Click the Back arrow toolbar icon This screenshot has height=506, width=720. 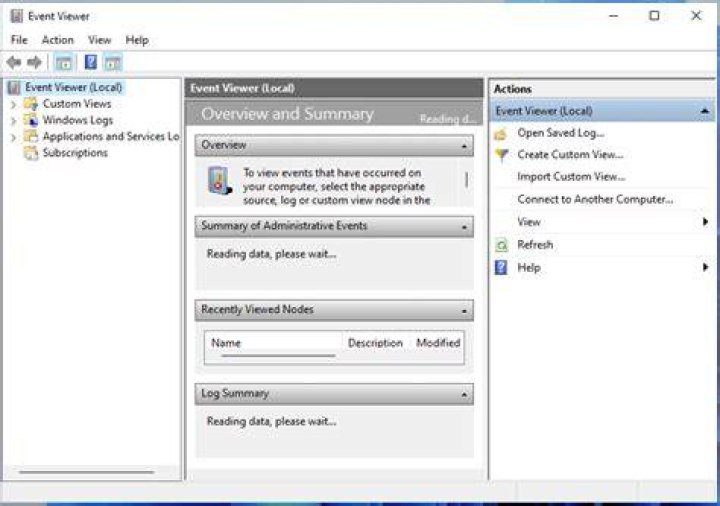tap(14, 62)
